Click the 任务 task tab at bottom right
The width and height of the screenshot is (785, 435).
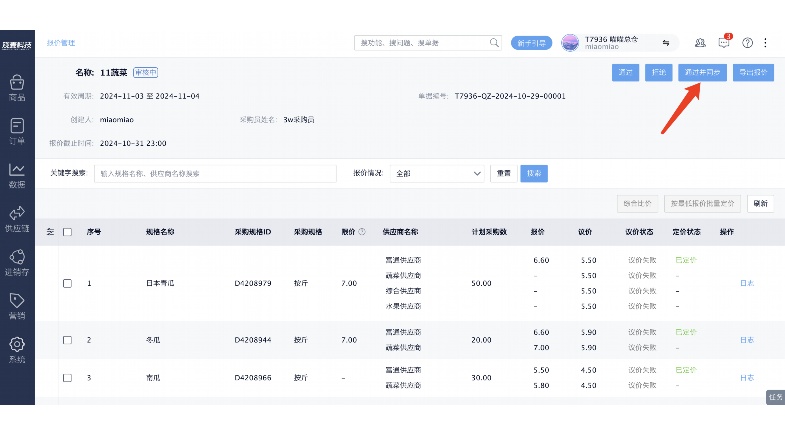pyautogui.click(x=775, y=397)
